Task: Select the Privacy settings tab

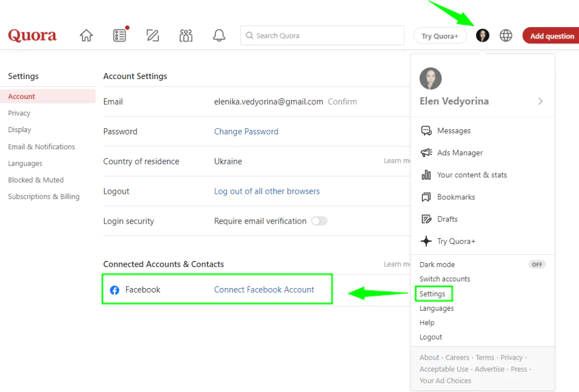Action: click(x=19, y=113)
